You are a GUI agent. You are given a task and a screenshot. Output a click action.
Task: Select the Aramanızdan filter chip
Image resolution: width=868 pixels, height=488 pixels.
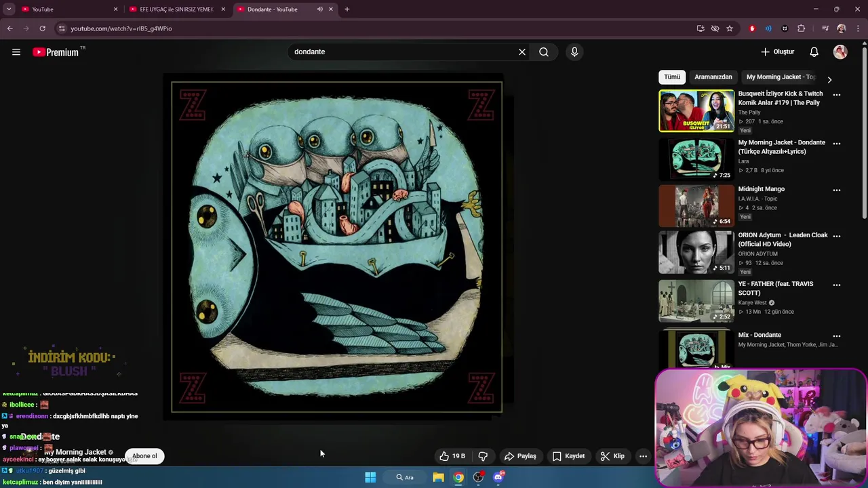(713, 77)
